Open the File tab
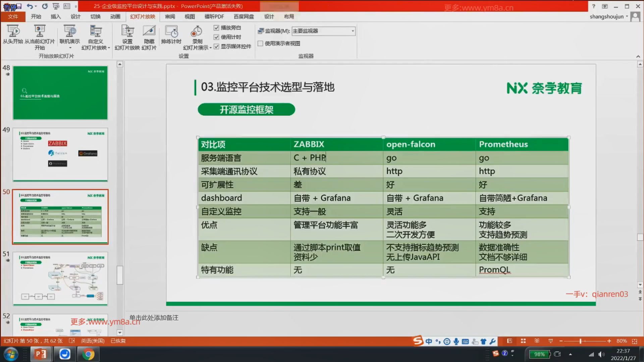 pos(13,16)
